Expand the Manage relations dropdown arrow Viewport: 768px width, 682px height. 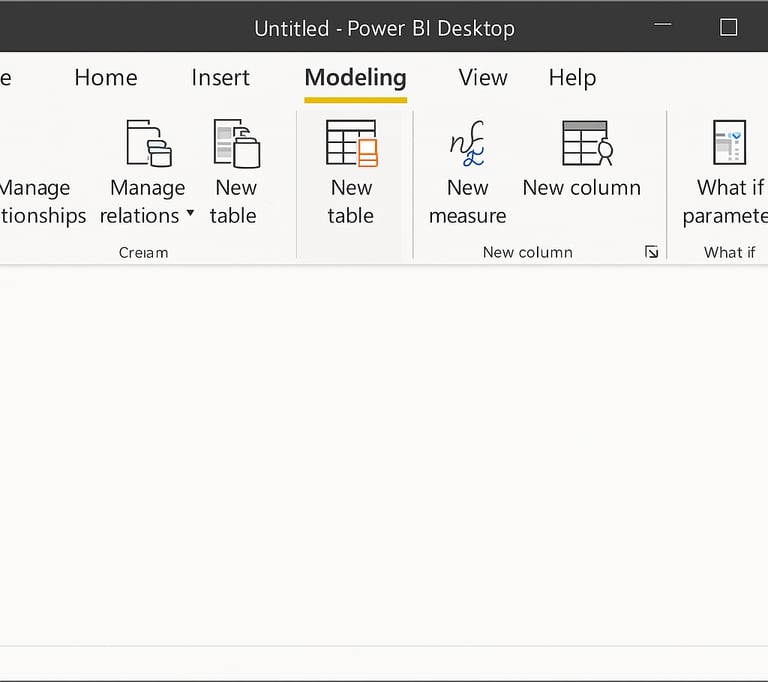point(190,214)
